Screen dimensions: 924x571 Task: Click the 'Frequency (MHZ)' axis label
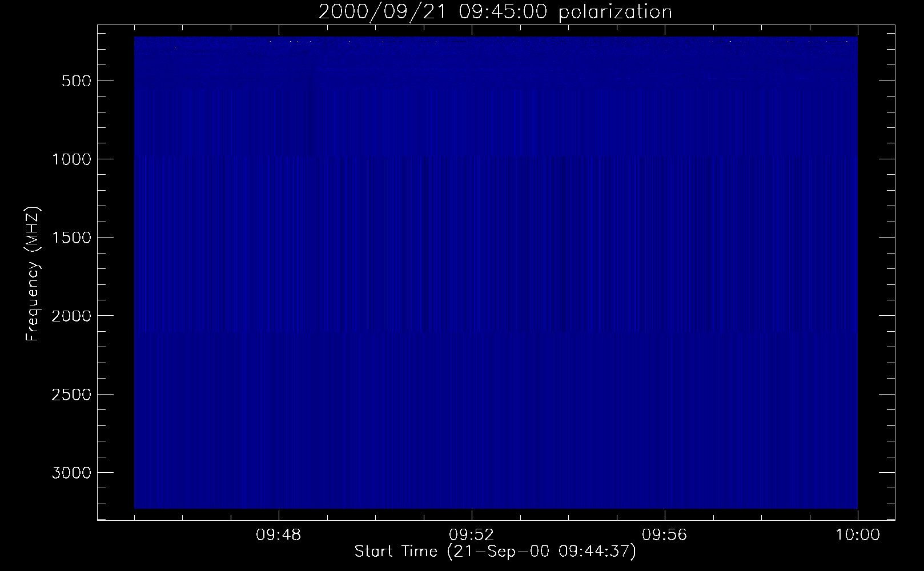click(33, 274)
